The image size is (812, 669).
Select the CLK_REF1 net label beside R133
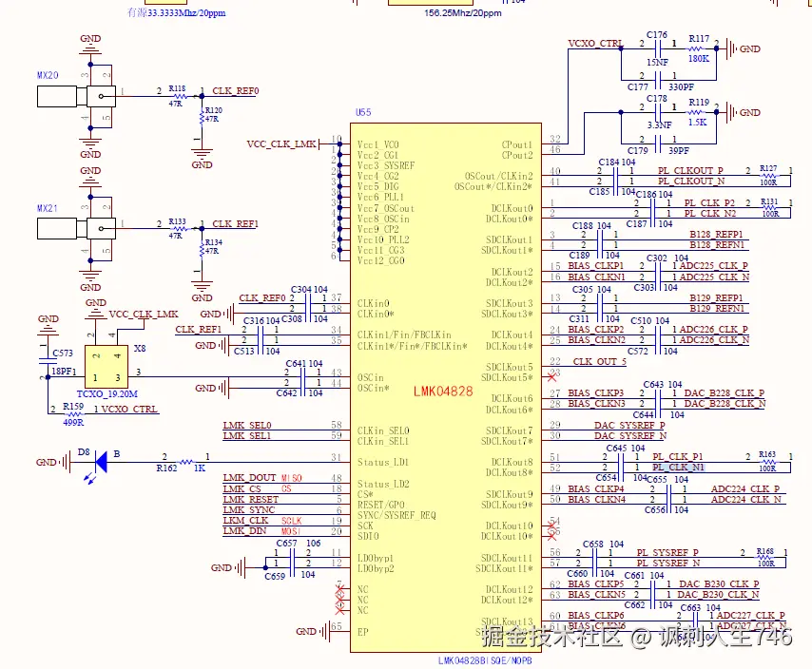coord(235,223)
